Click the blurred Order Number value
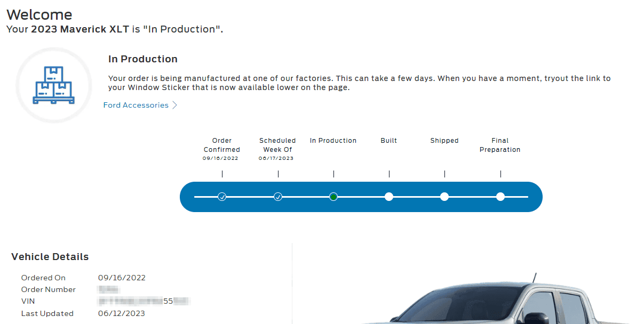The image size is (644, 324). (x=108, y=289)
